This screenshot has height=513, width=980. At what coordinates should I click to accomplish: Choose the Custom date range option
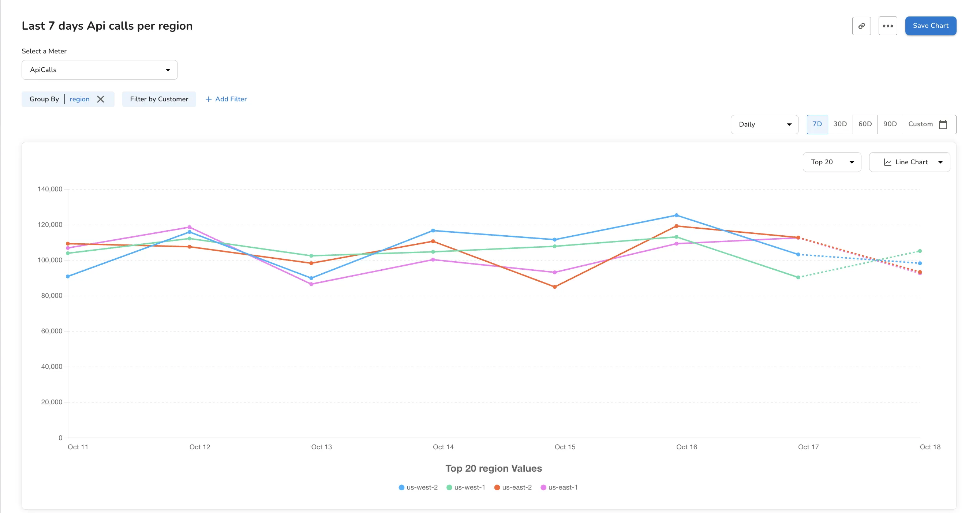coord(929,124)
